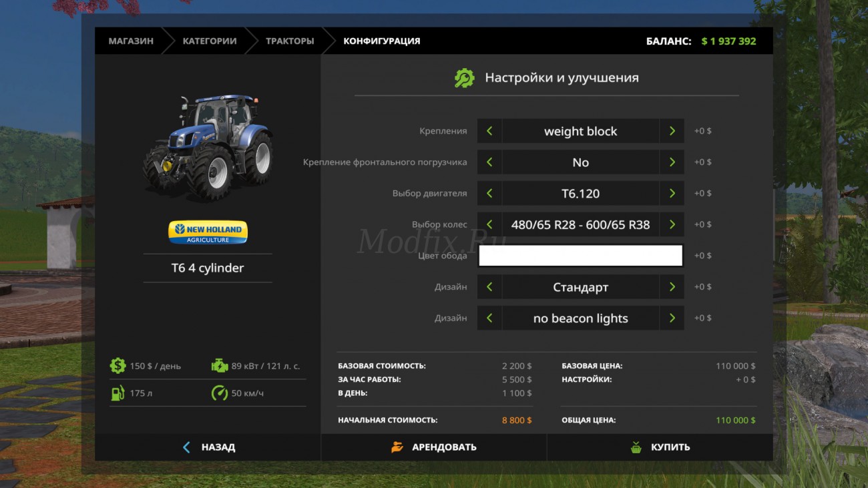Click the ЗА ЧАС РАБОТЫ 5 500 $ value
The height and width of the screenshot is (488, 868).
tap(517, 379)
